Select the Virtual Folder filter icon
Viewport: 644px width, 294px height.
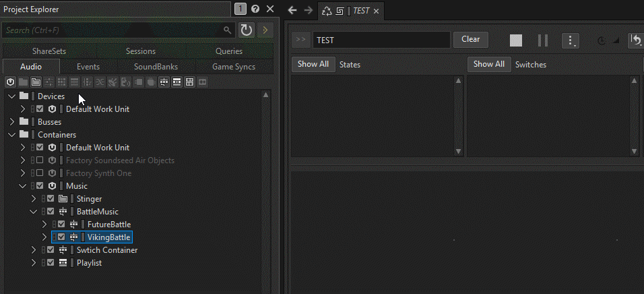pyautogui.click(x=36, y=82)
